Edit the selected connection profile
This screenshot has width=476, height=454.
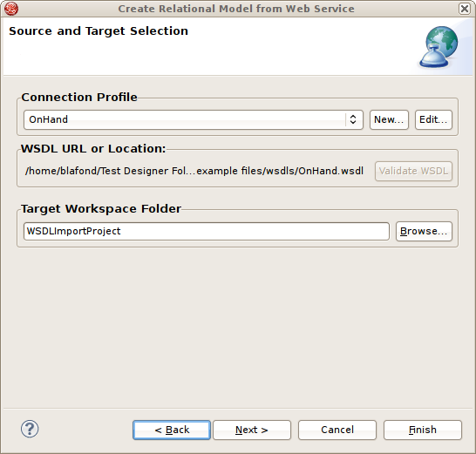(x=433, y=119)
